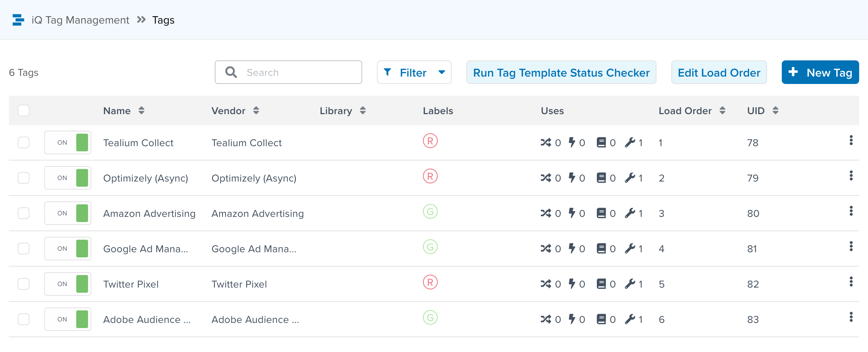Click the Amazon Advertising vendor cell
Screen dimensions: 868x352
[x=258, y=213]
